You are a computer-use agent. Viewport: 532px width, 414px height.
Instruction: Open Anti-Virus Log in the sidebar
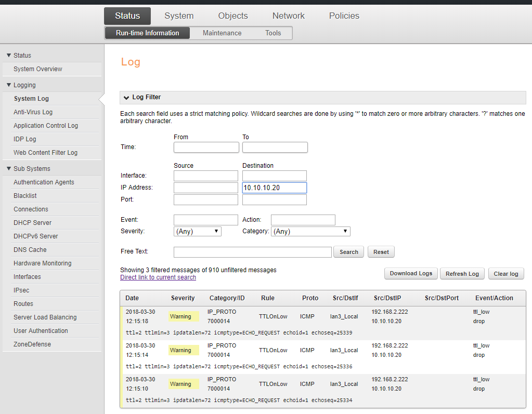33,112
